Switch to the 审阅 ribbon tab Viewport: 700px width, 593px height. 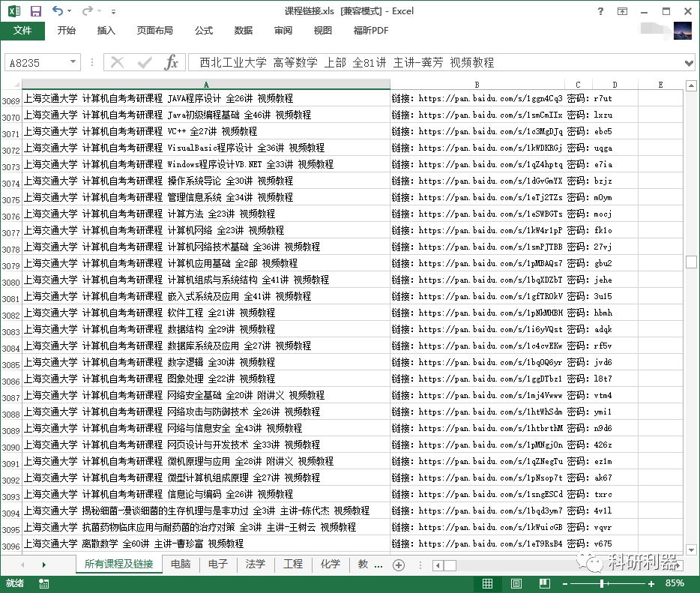(x=283, y=31)
